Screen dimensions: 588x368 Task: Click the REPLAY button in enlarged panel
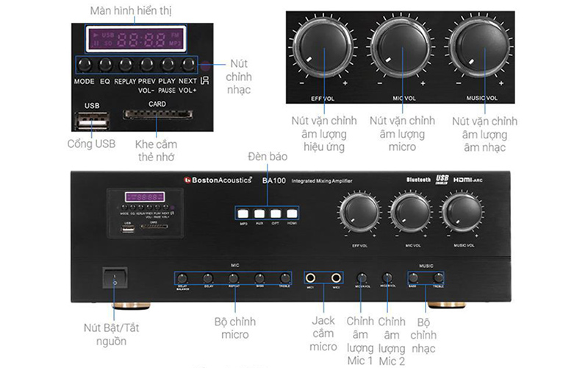(126, 64)
